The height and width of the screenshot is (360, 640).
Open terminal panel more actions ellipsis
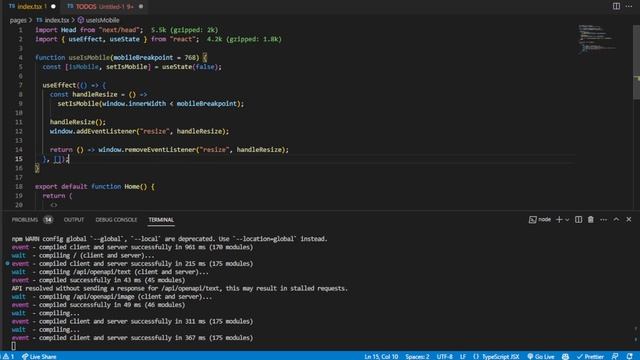pyautogui.click(x=603, y=220)
